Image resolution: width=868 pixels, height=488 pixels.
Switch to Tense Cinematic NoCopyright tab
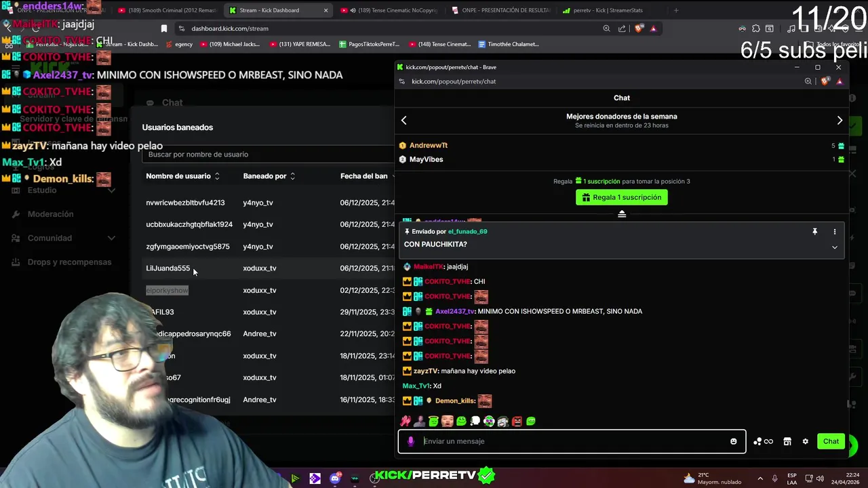click(390, 10)
